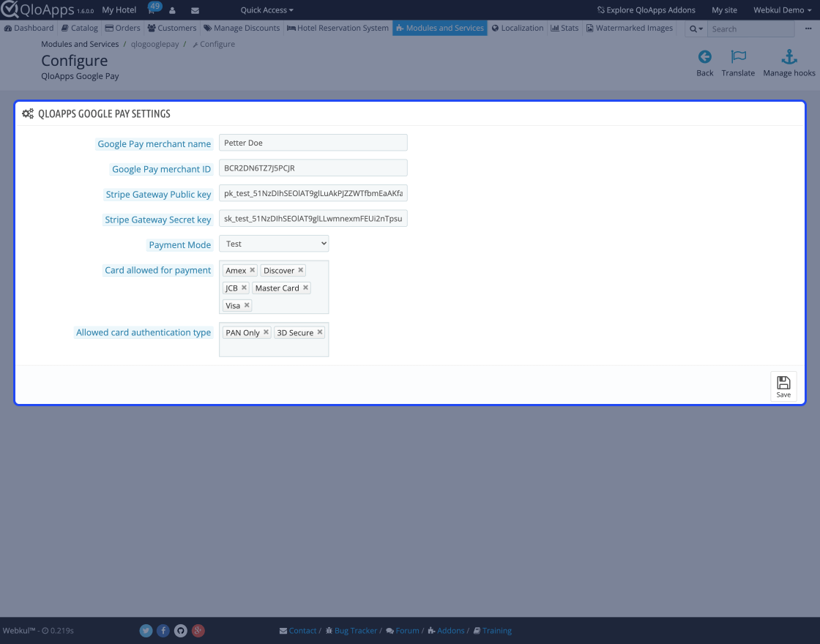This screenshot has width=820, height=644.
Task: Remove the Amex card tag
Action: point(252,270)
